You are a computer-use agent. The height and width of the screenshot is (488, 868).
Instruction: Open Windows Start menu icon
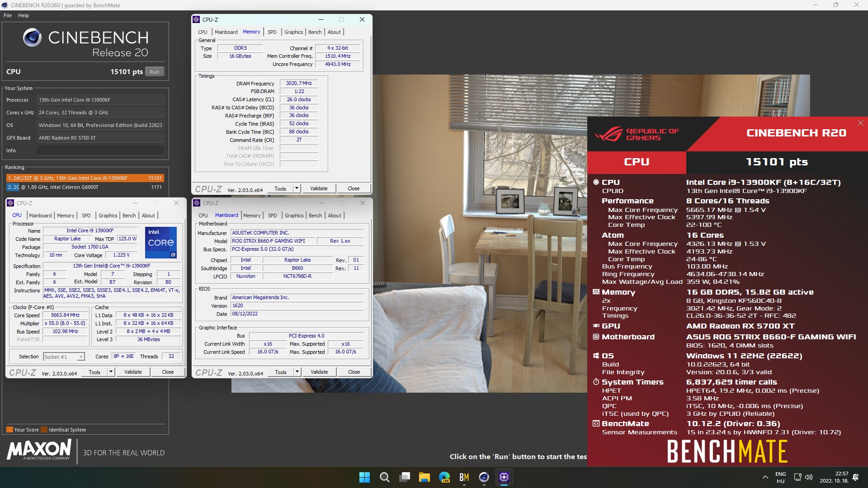tap(364, 477)
